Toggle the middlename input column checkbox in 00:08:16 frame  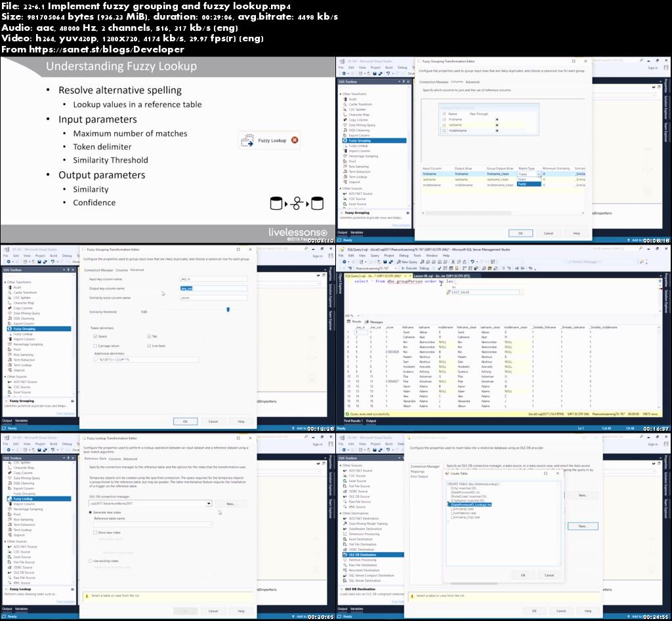444,130
